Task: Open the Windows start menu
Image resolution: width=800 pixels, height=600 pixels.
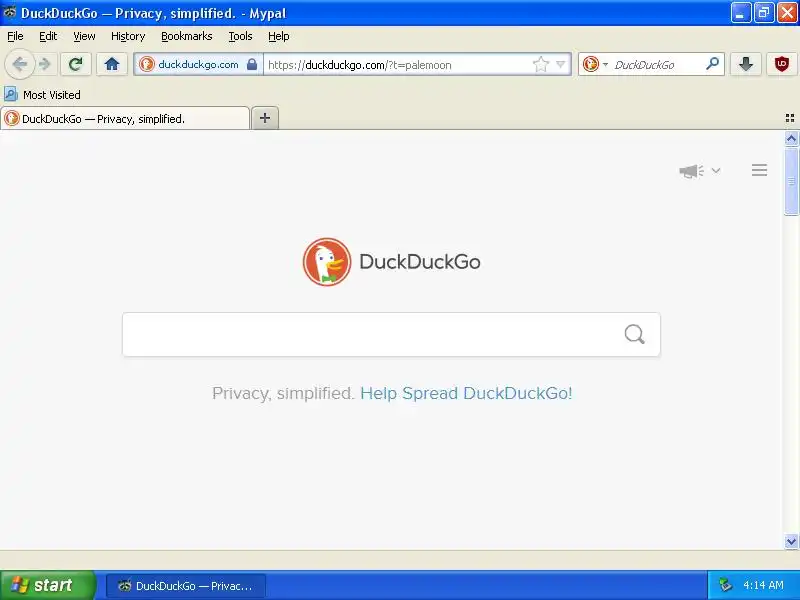Action: [47, 585]
